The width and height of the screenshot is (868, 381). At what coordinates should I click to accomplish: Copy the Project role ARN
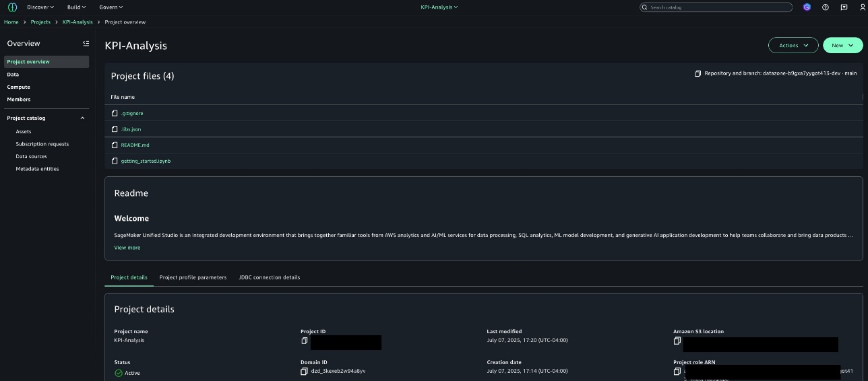click(677, 372)
